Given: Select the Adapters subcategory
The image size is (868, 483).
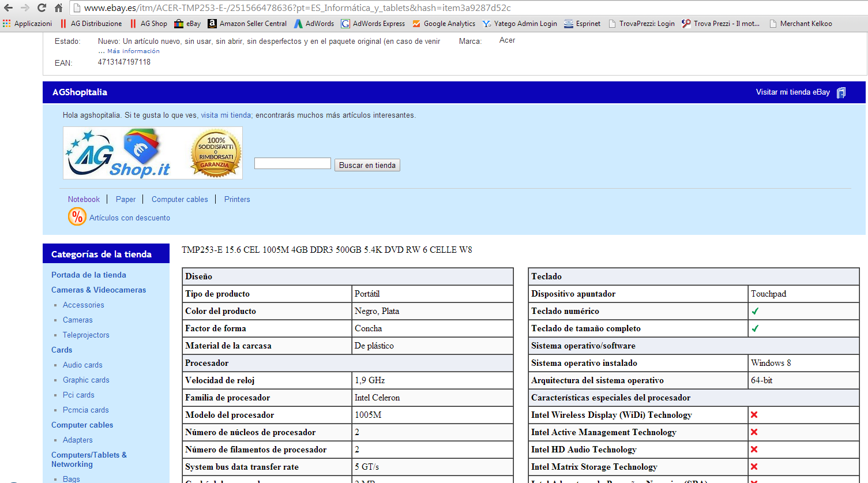Looking at the screenshot, I should (x=78, y=440).
